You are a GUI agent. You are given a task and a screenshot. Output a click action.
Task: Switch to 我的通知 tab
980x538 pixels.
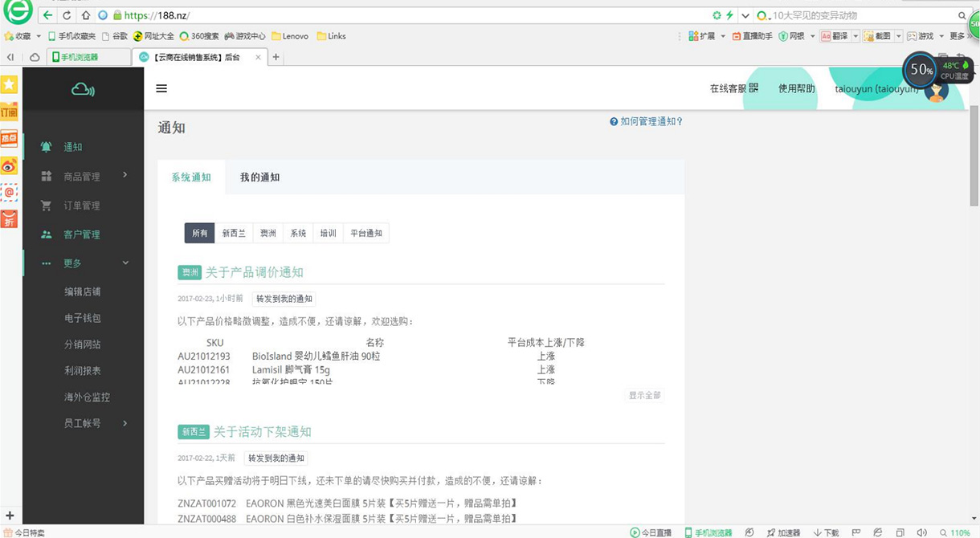pyautogui.click(x=259, y=177)
